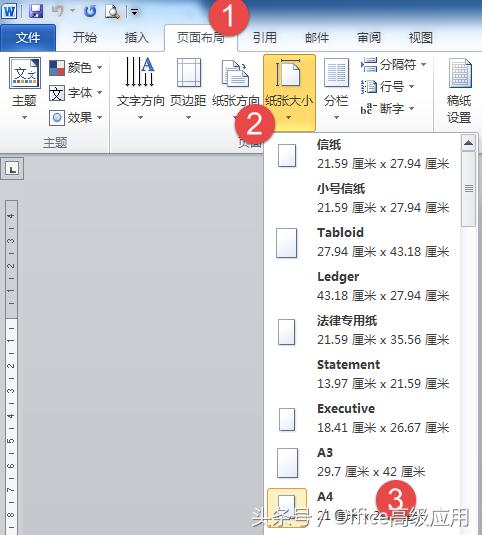482x535 pixels.
Task: Customize the Quick Access Toolbar dropdown
Action: click(135, 12)
